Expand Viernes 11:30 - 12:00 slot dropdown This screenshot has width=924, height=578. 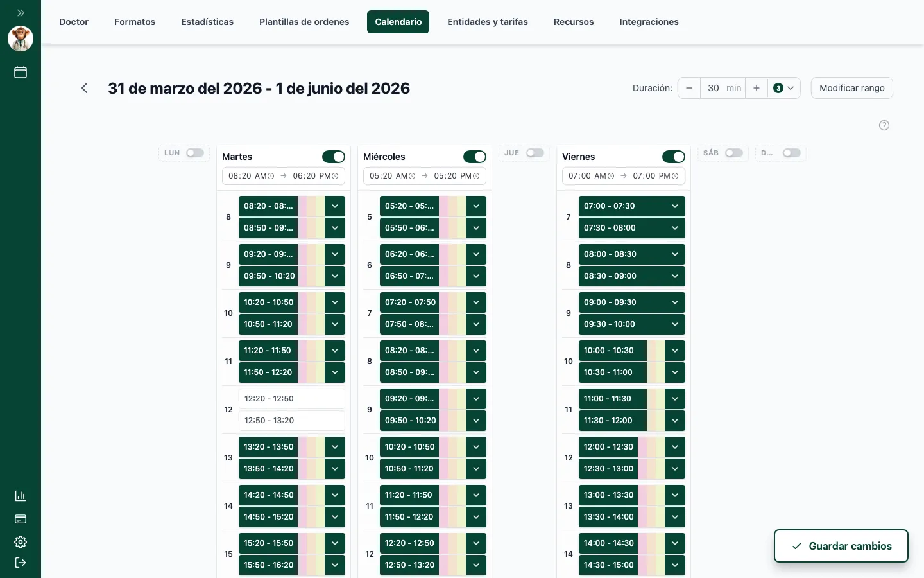pyautogui.click(x=675, y=421)
